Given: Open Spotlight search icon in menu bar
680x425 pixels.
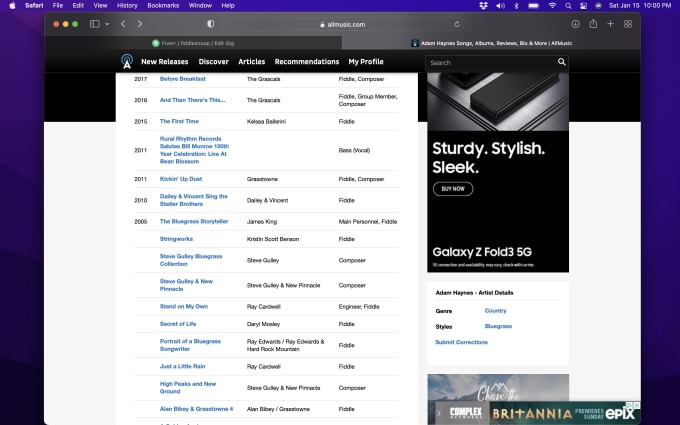Looking at the screenshot, I should 568,6.
